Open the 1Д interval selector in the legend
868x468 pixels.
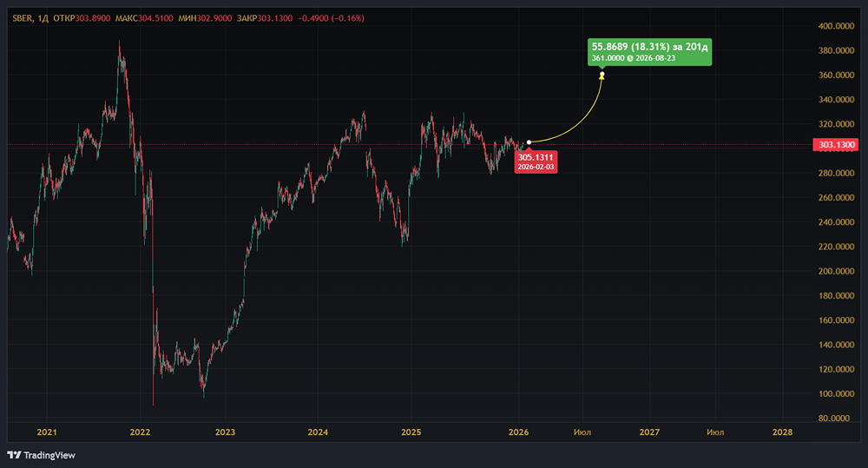[x=43, y=17]
